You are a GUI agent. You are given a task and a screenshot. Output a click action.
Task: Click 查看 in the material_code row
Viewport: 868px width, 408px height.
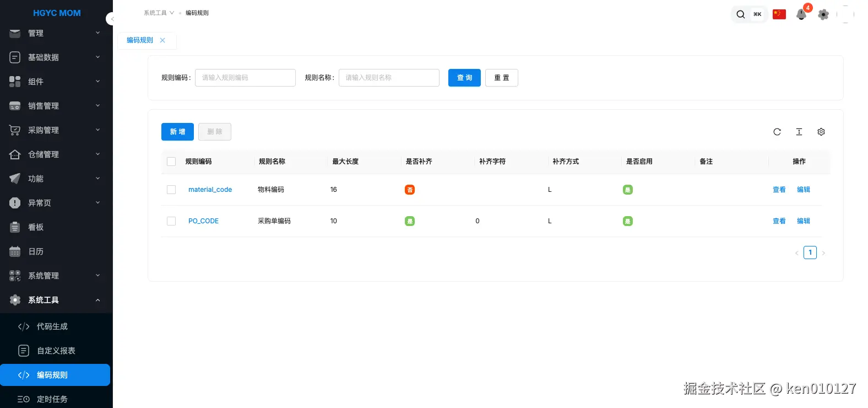pos(779,190)
